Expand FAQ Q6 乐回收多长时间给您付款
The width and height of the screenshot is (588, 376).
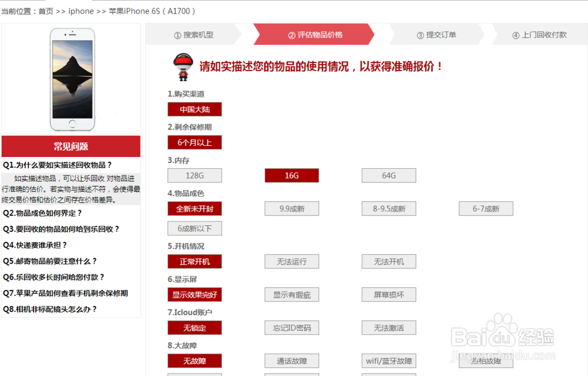point(54,277)
